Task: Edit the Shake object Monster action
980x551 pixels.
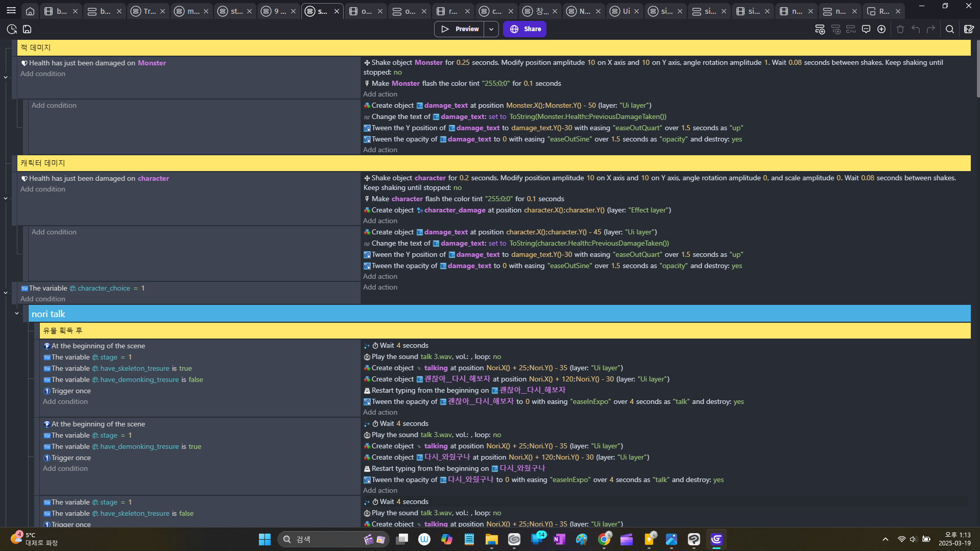Action: click(x=654, y=67)
